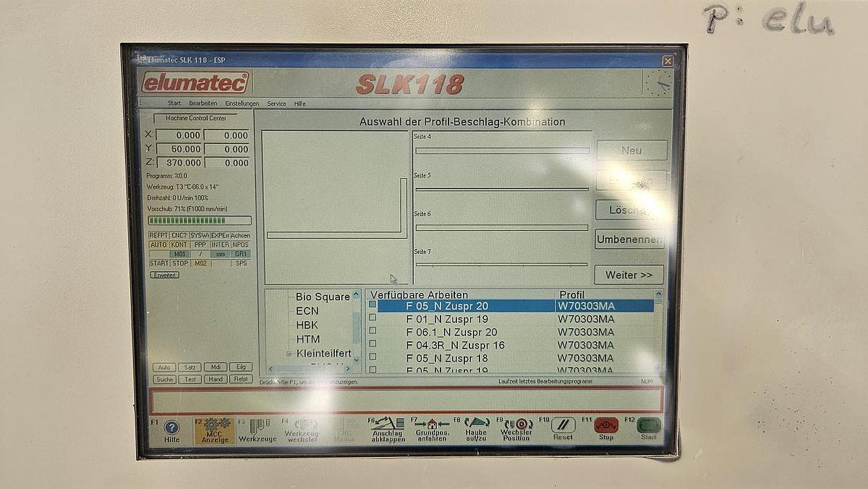Select ECN in the tree
The height and width of the screenshot is (489, 868).
pos(307,311)
